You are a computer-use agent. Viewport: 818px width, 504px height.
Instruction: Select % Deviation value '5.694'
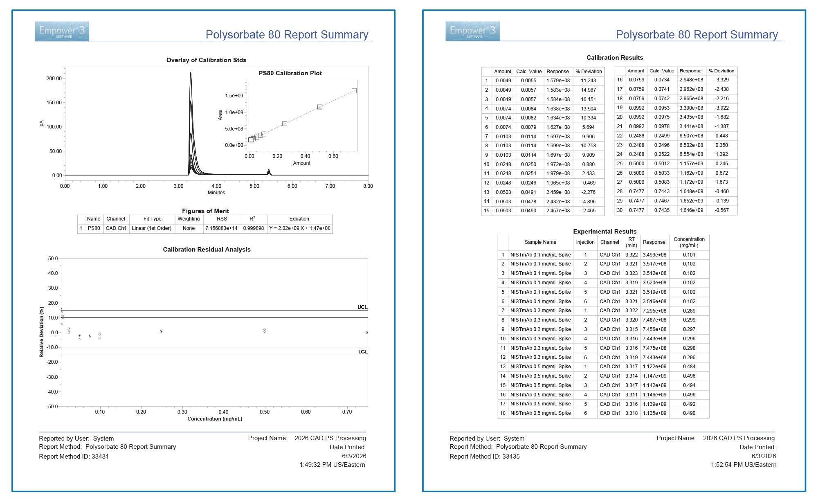(x=588, y=127)
